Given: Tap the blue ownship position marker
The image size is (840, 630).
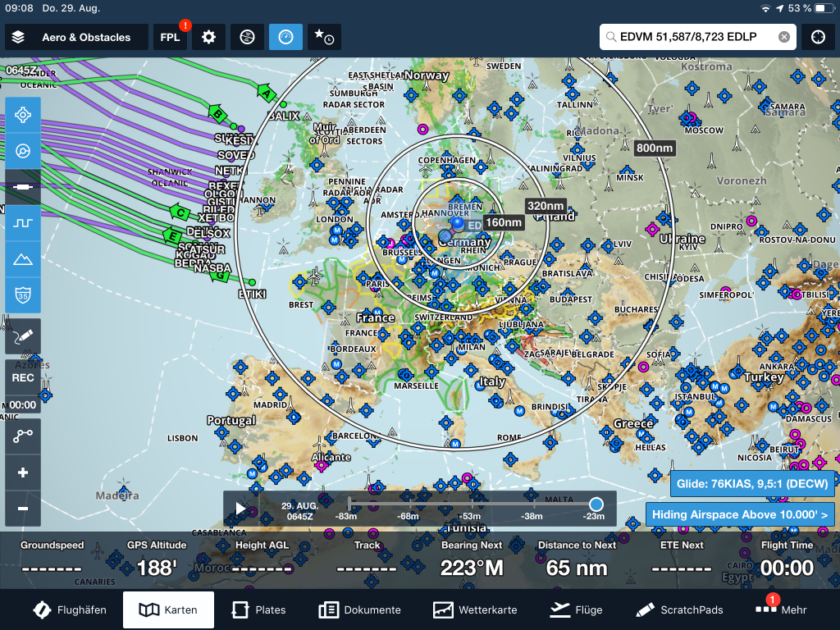Looking at the screenshot, I should 458,223.
